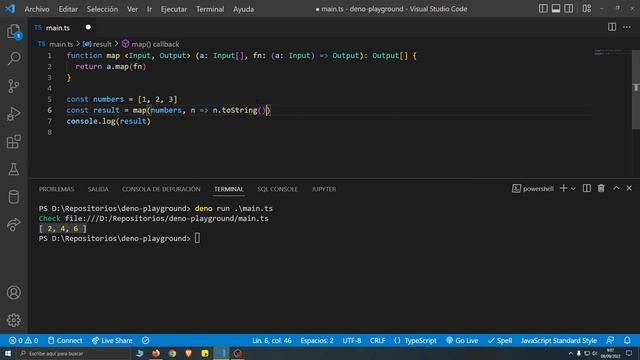This screenshot has width=640, height=360.
Task: Open the database cylinder icon in activity bar
Action: click(13, 197)
